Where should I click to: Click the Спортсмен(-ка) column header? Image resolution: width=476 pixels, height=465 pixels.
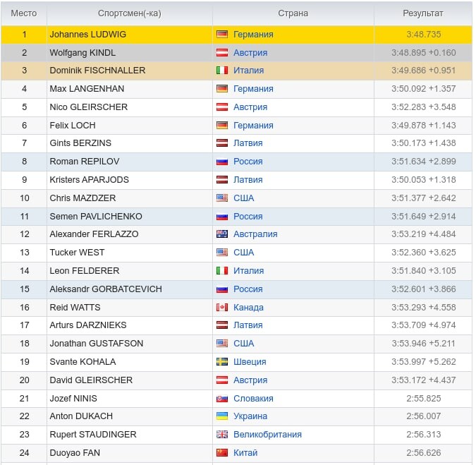(130, 13)
